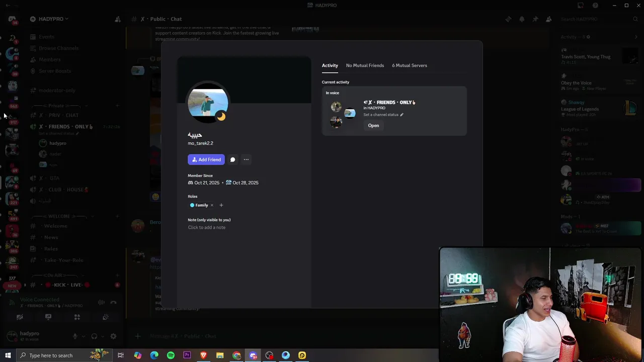Open the user settings gear icon

[113, 336]
